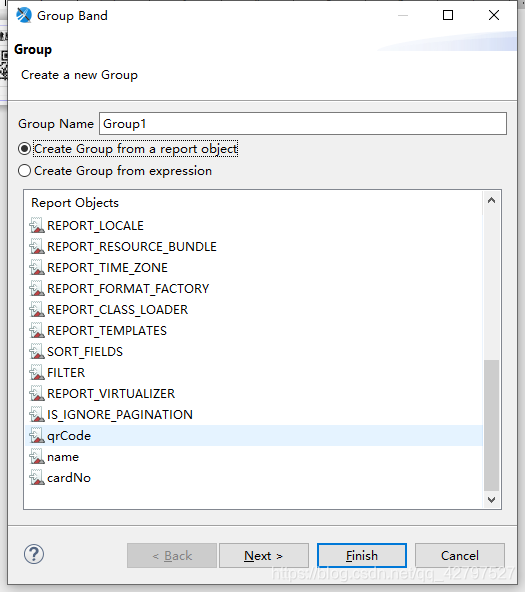Click the Finish button
This screenshot has height=592, width=525.
pos(362,555)
